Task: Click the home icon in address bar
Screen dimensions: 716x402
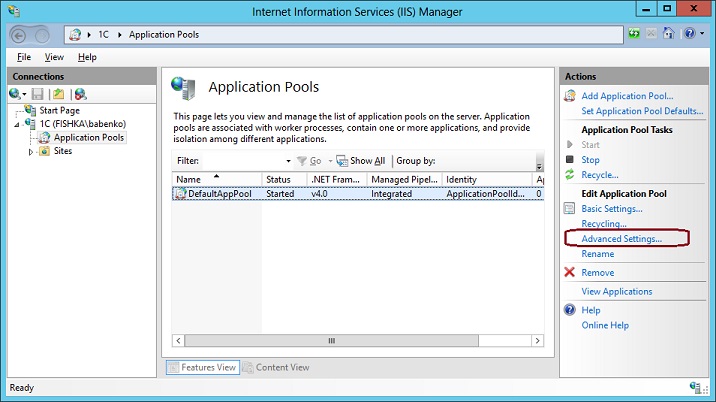Action: coord(669,33)
